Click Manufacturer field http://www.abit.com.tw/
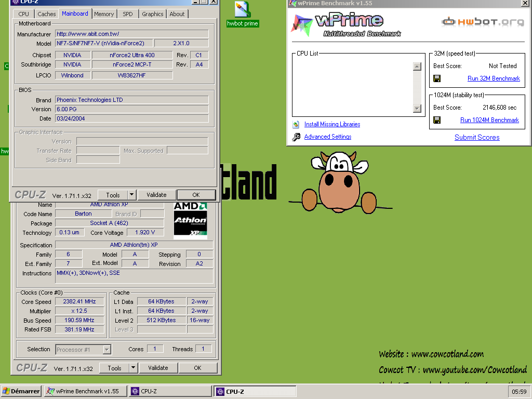The width and height of the screenshot is (532, 399). [x=131, y=34]
